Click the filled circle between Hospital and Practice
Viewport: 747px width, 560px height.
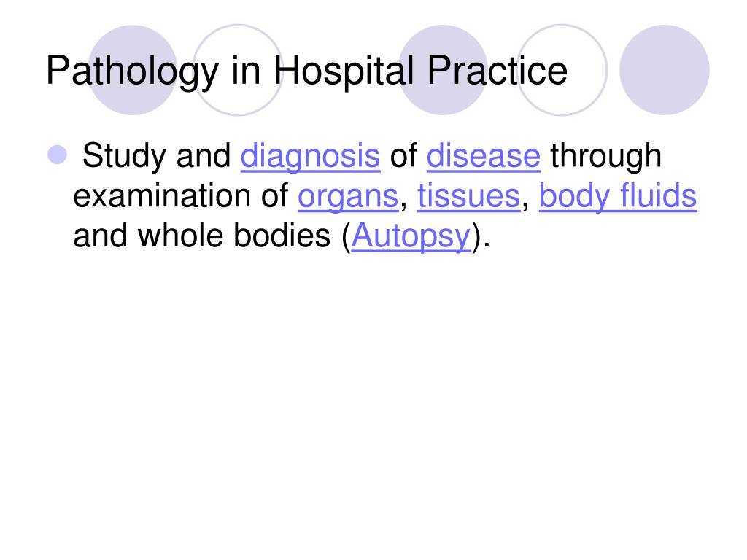(443, 70)
